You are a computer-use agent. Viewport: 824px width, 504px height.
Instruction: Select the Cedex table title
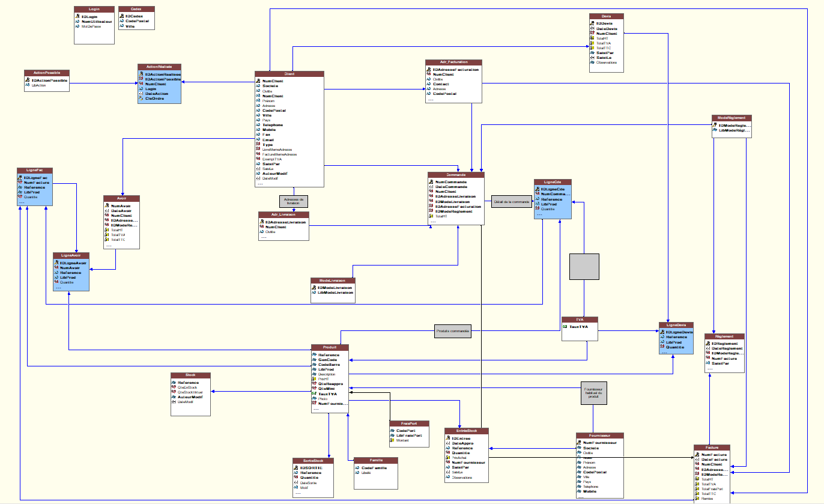(136, 9)
